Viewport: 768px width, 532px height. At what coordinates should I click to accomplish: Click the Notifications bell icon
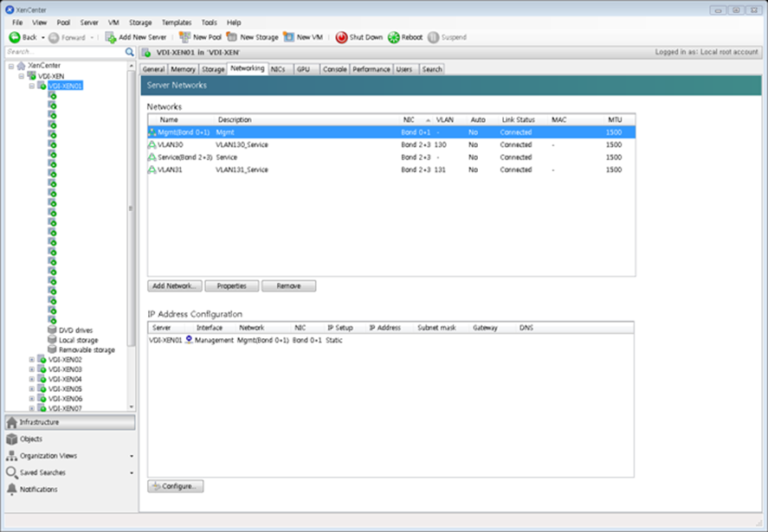[x=12, y=489]
